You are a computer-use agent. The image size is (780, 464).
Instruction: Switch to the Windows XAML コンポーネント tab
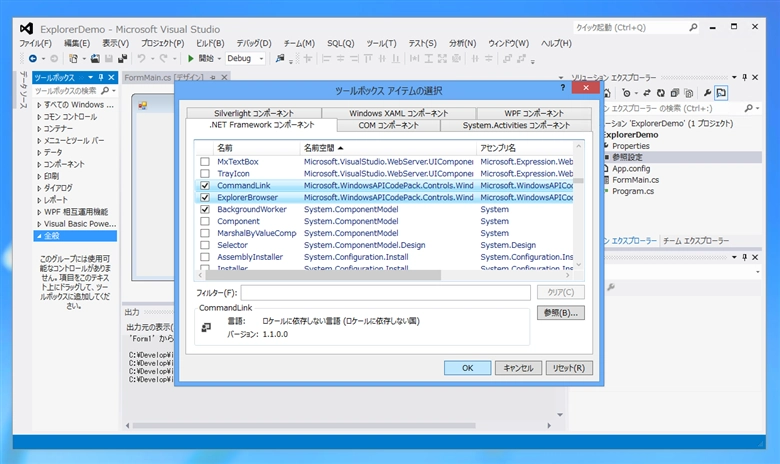[x=398, y=113]
